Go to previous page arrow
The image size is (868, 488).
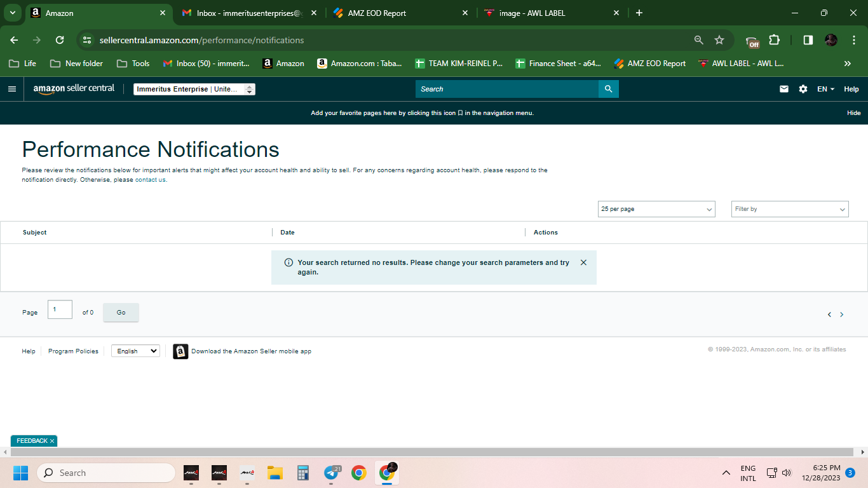[x=829, y=315]
